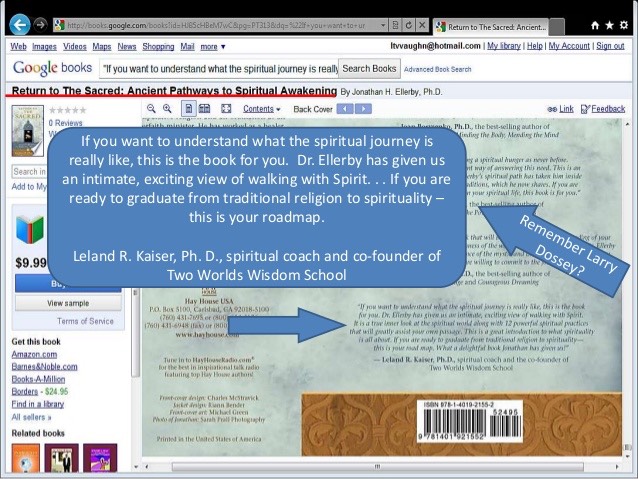Click the Link chain icon link
638x479 pixels.
[560, 109]
